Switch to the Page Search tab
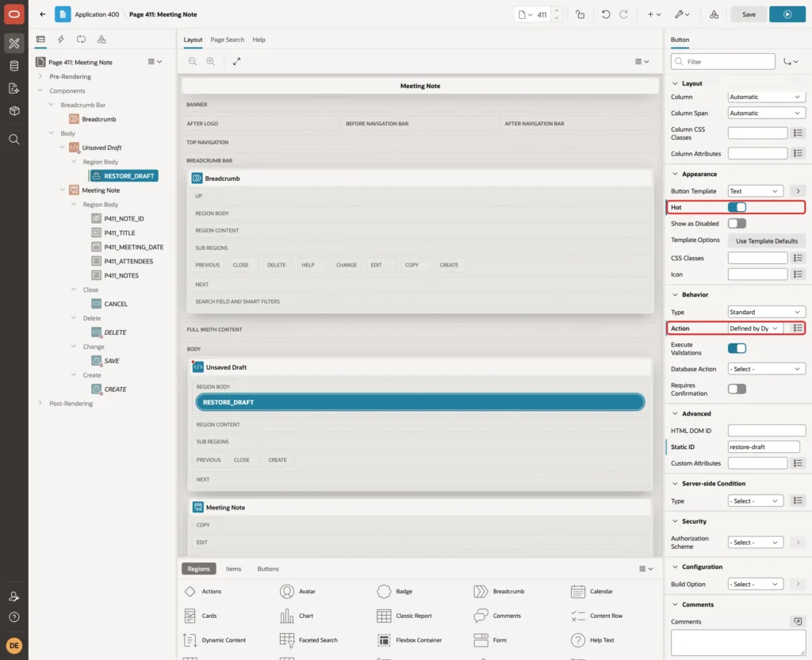 pos(227,40)
